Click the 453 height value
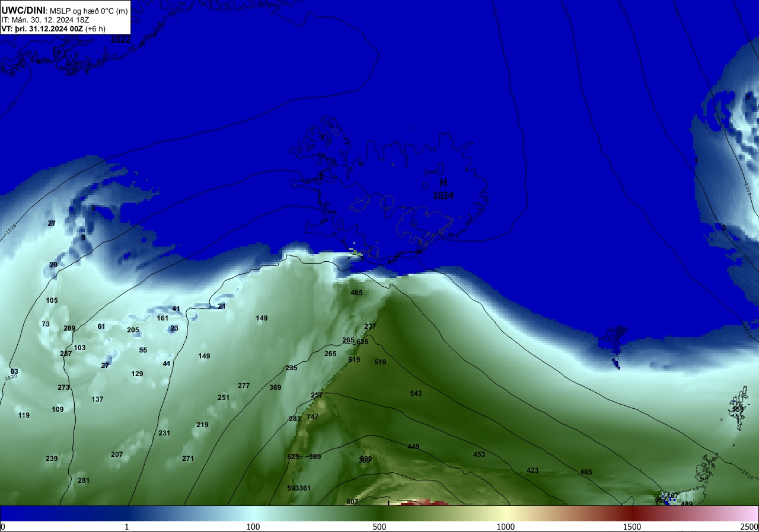Viewport: 759px width, 532px height. point(479,454)
